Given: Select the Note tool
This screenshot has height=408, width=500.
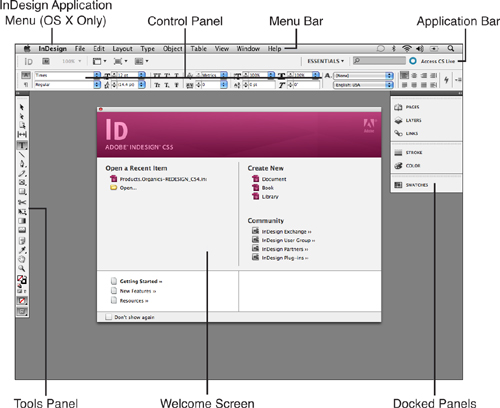Looking at the screenshot, I should click(x=22, y=240).
